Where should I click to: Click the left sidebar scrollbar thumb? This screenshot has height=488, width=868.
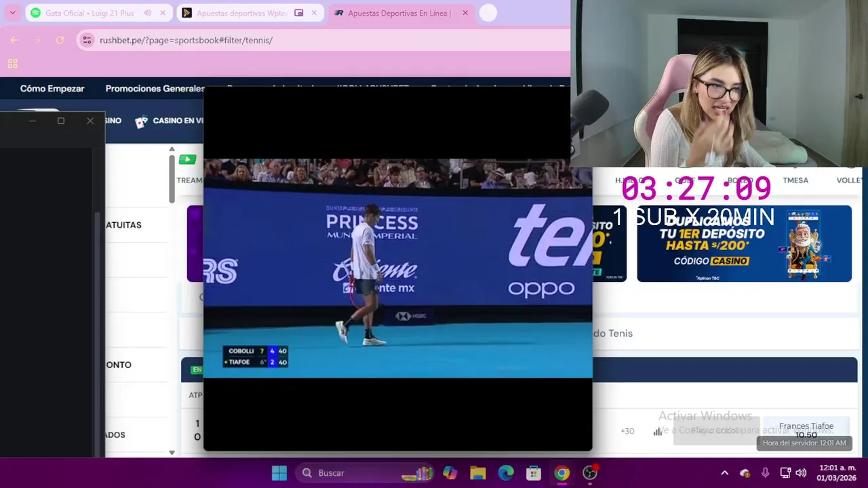click(172, 178)
